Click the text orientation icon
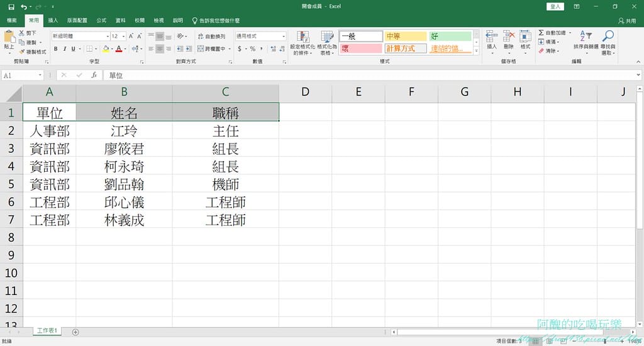644x346 pixels. coord(180,36)
